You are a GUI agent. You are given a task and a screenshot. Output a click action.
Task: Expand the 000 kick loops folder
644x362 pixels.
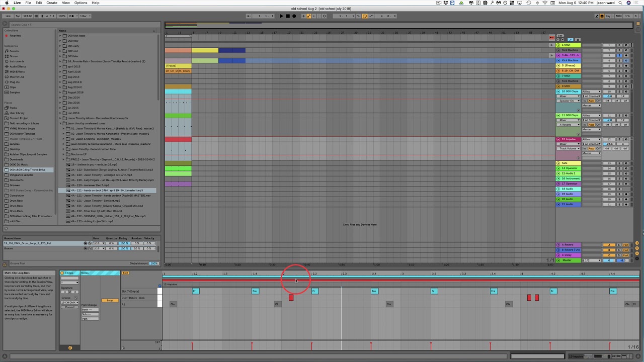click(60, 36)
